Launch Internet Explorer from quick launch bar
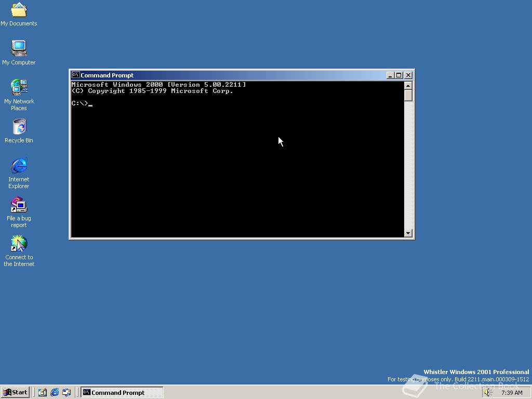The width and height of the screenshot is (532, 399). tap(55, 393)
